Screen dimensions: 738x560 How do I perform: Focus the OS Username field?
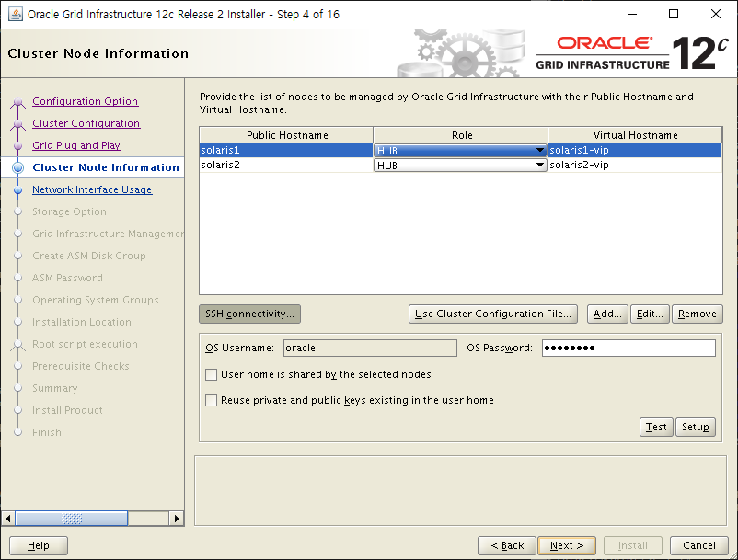(370, 349)
